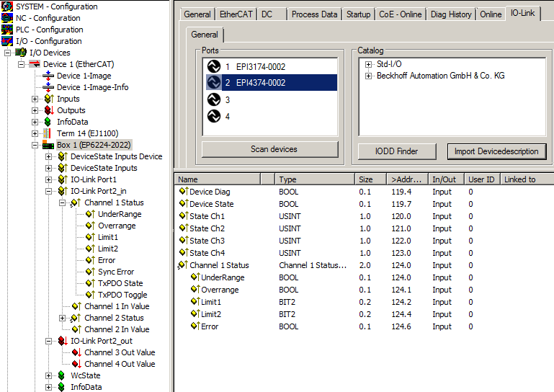Click the red IO-Link Port2_out icon
Screen dimensions: 554x392
[63, 341]
